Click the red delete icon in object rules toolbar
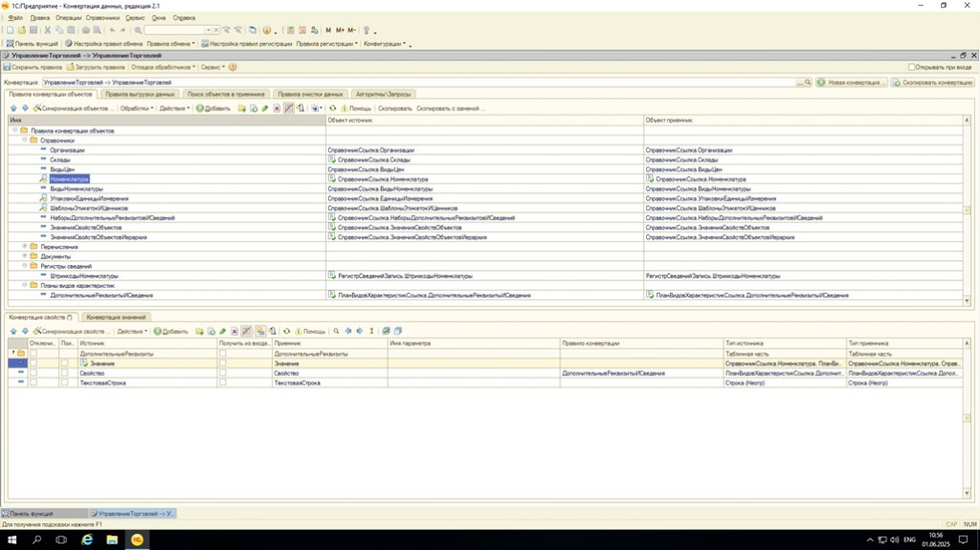Image resolution: width=980 pixels, height=550 pixels. point(277,108)
